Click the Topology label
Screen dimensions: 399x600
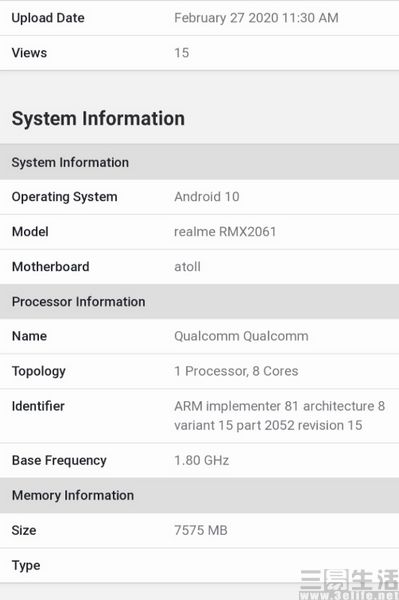pyautogui.click(x=39, y=372)
